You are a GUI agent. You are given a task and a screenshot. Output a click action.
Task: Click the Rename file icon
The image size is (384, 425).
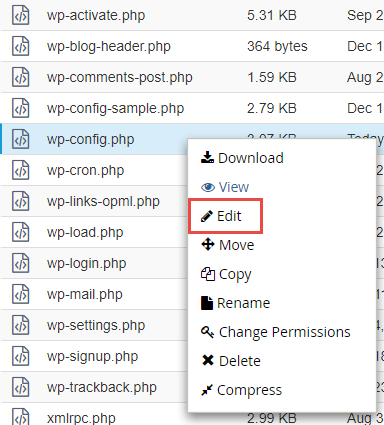[x=207, y=303]
